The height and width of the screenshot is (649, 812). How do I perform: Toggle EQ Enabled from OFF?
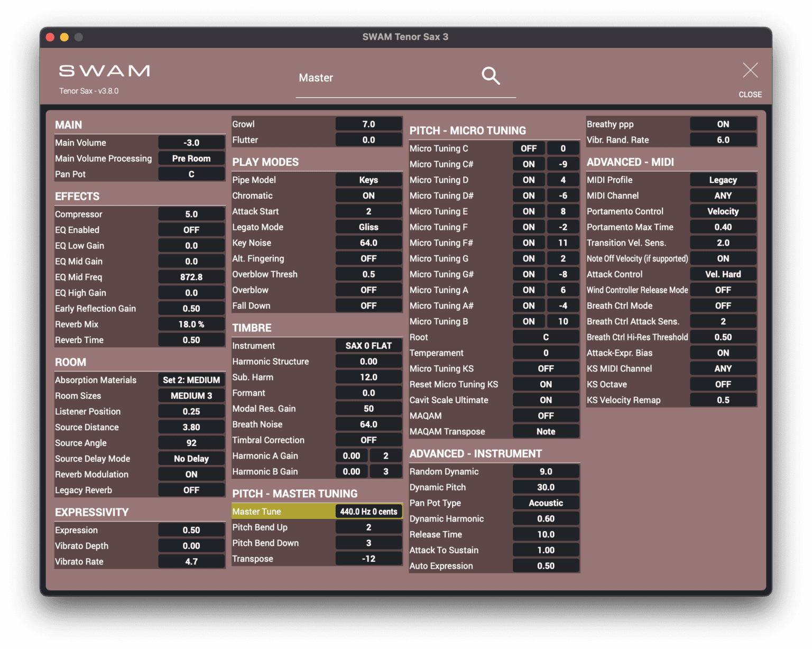point(191,229)
